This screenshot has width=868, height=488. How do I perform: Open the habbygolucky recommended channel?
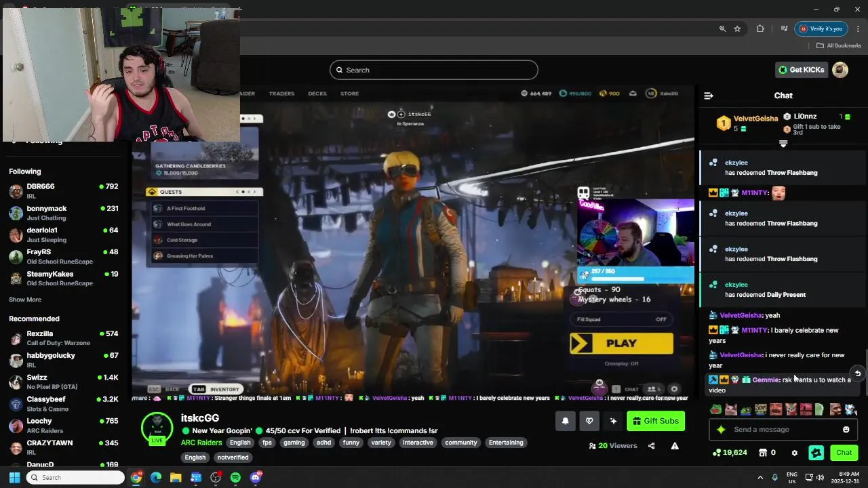64,360
